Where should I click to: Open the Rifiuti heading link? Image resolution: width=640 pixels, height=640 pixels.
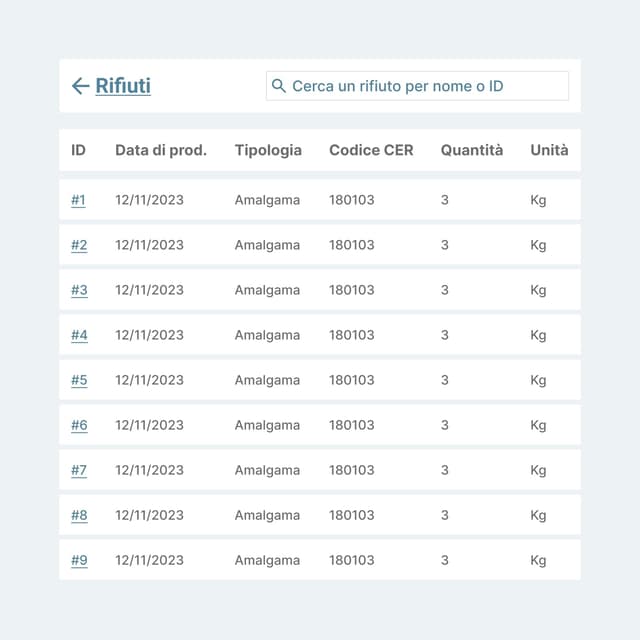(x=123, y=86)
